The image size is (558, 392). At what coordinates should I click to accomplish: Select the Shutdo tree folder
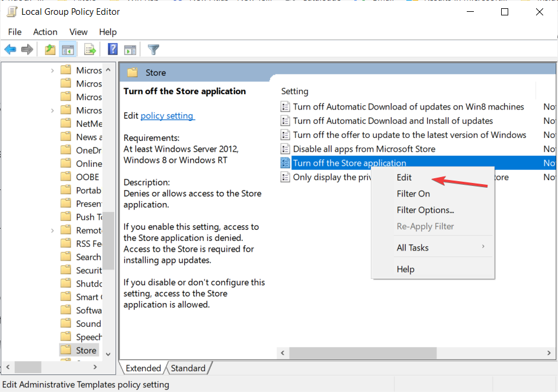pos(89,284)
